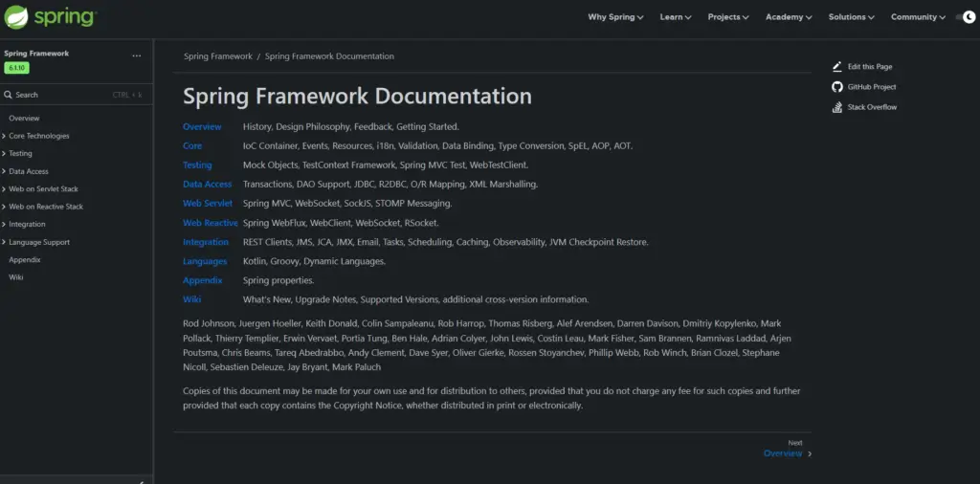
Task: Click the page heading Spring Framework Documentation
Action: tap(358, 97)
